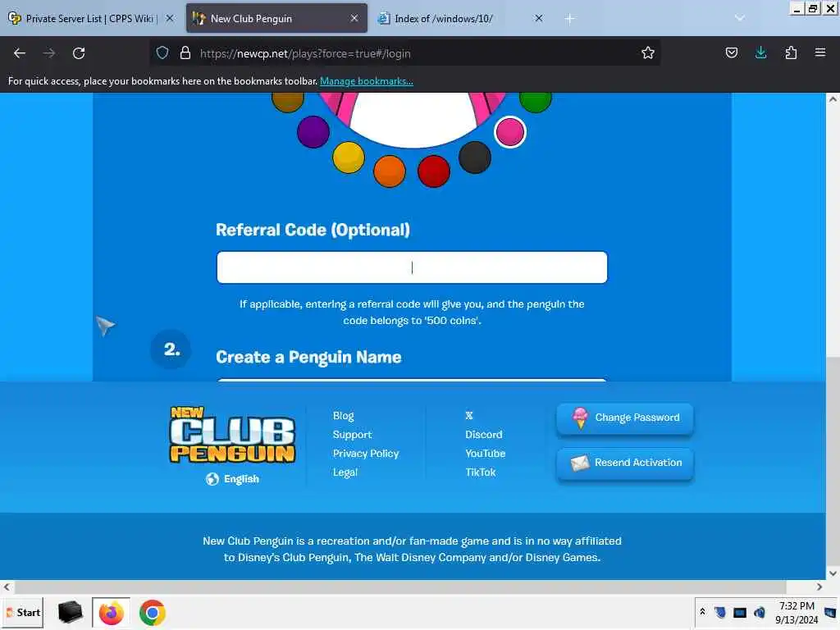This screenshot has height=630, width=840.
Task: Click the Manage bookmarks link
Action: [367, 81]
